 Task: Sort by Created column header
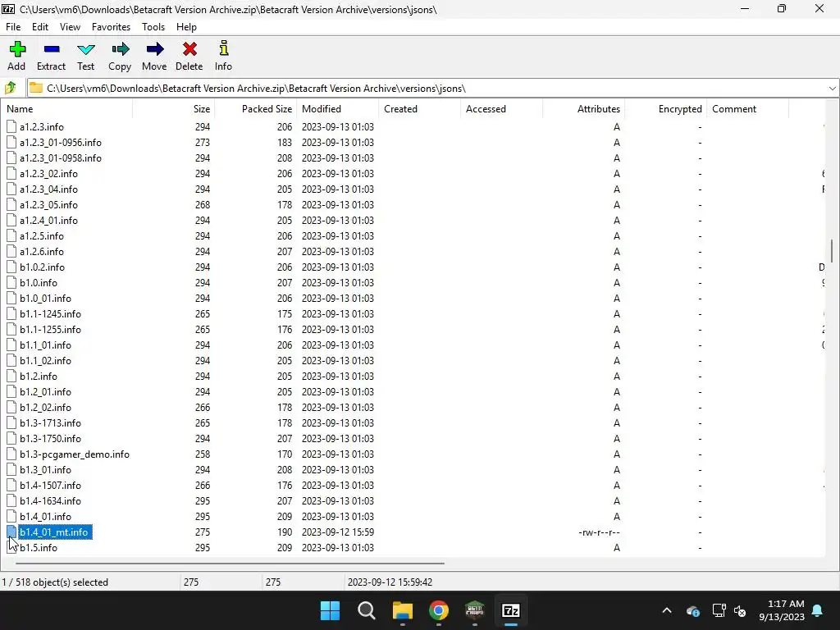coord(419,109)
